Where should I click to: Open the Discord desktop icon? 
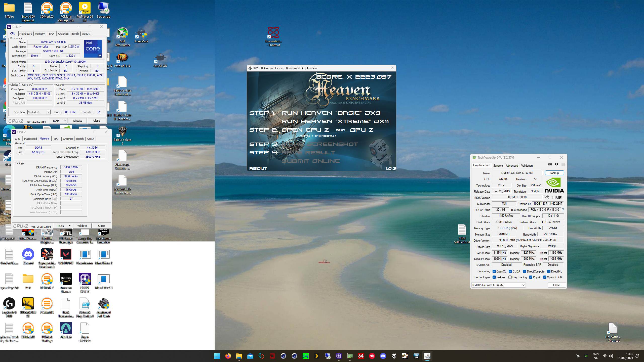tap(28, 256)
